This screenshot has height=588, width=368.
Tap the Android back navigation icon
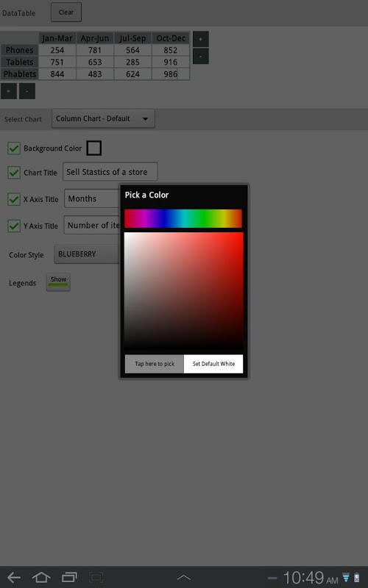(14, 577)
